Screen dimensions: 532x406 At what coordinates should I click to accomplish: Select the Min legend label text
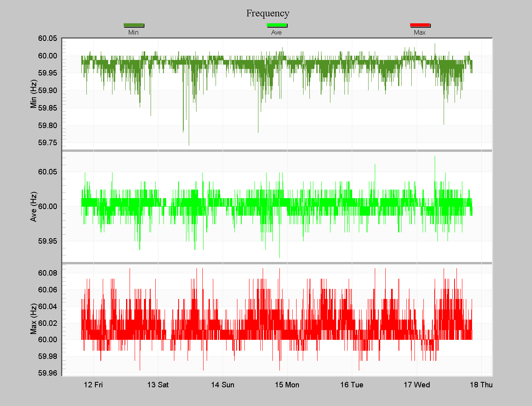(x=134, y=32)
